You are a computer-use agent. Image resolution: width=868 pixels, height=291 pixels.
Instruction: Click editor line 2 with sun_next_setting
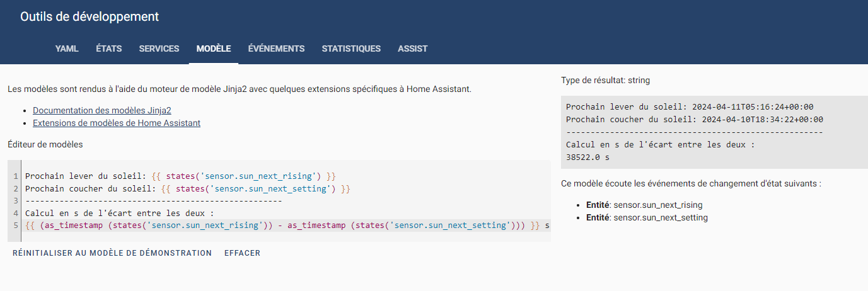188,188
